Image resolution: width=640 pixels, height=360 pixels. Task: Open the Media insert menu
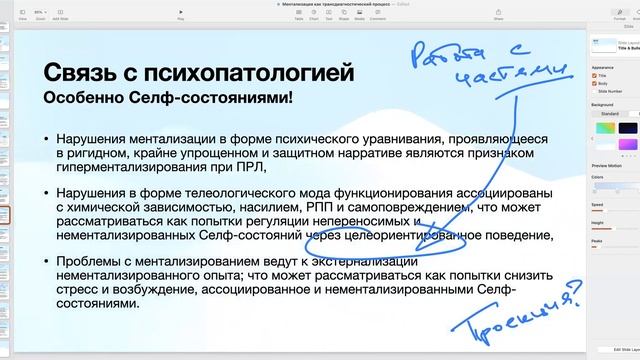(x=360, y=12)
